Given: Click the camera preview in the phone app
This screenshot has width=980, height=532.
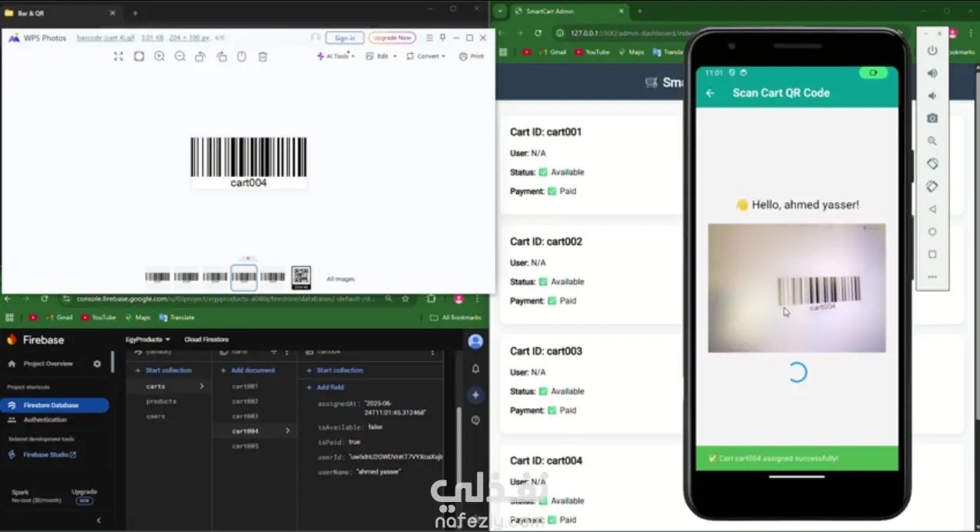Looking at the screenshot, I should click(797, 288).
